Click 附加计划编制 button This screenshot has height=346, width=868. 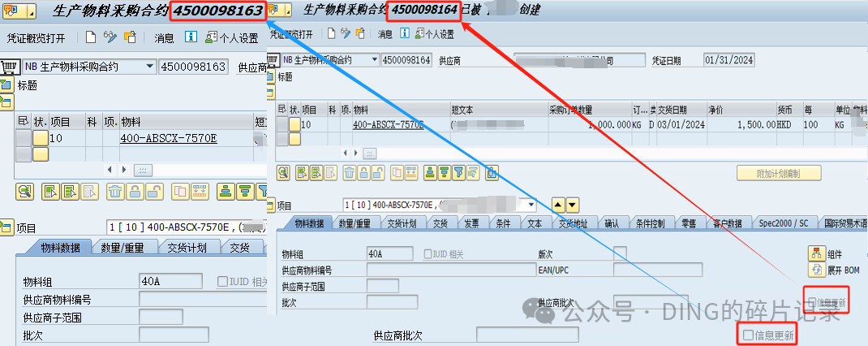click(778, 174)
